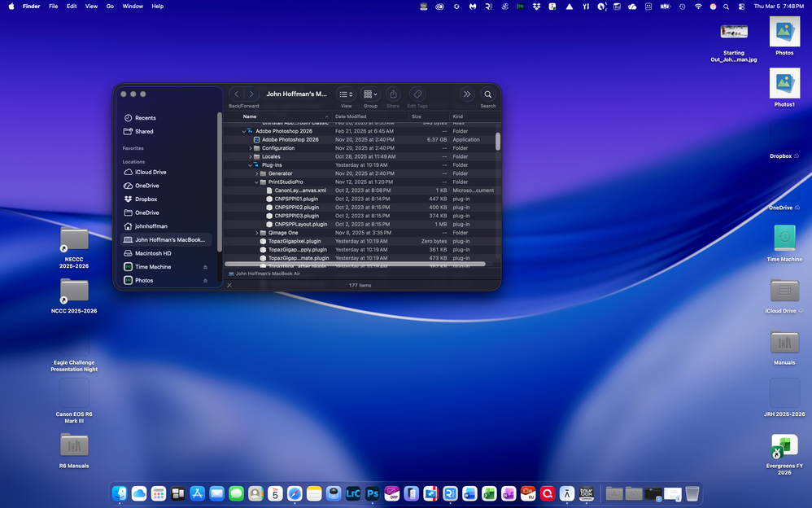Click the horizontal scrollbar in file list
Viewport: 812px width, 508px height.
coord(355,264)
